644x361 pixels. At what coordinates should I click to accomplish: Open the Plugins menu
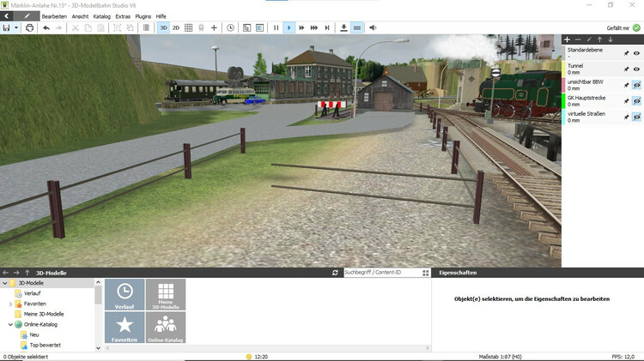click(x=143, y=16)
